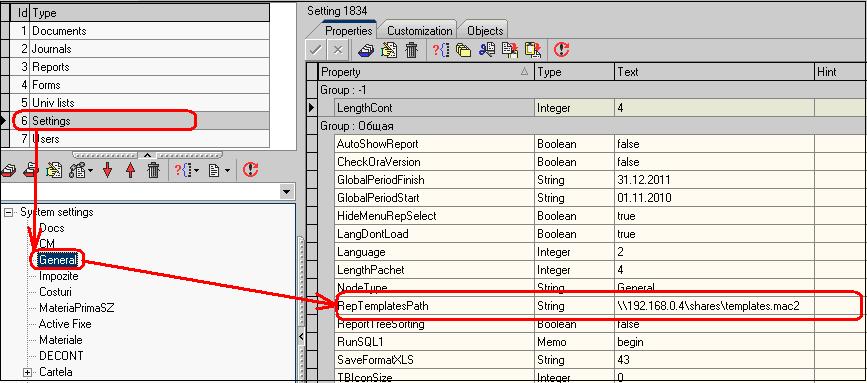The width and height of the screenshot is (867, 383).
Task: Click the copy document icon in properties toolbar
Action: point(509,50)
